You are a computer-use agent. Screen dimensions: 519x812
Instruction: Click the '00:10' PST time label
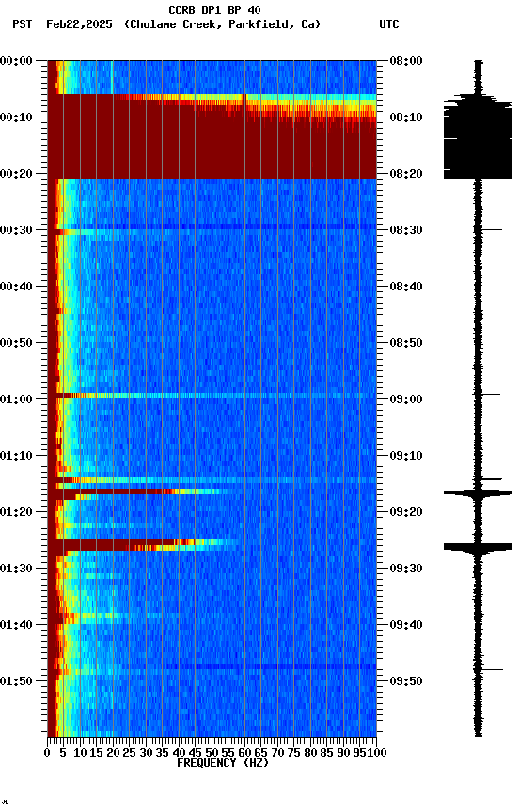(x=16, y=117)
